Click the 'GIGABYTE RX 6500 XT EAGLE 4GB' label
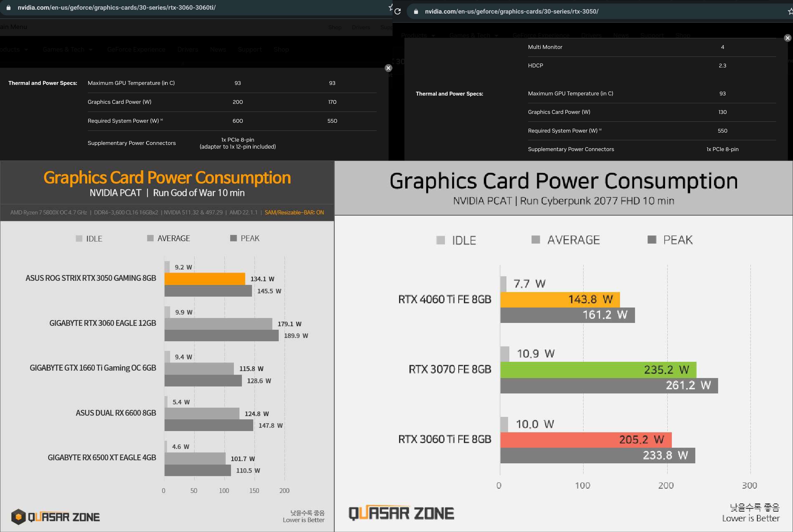This screenshot has height=532, width=793. (x=102, y=458)
